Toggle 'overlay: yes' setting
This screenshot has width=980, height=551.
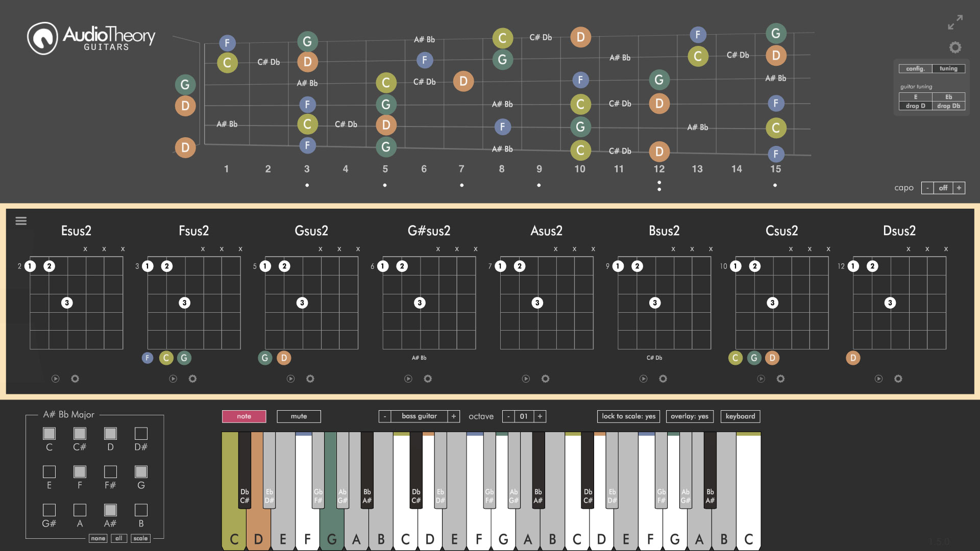689,416
